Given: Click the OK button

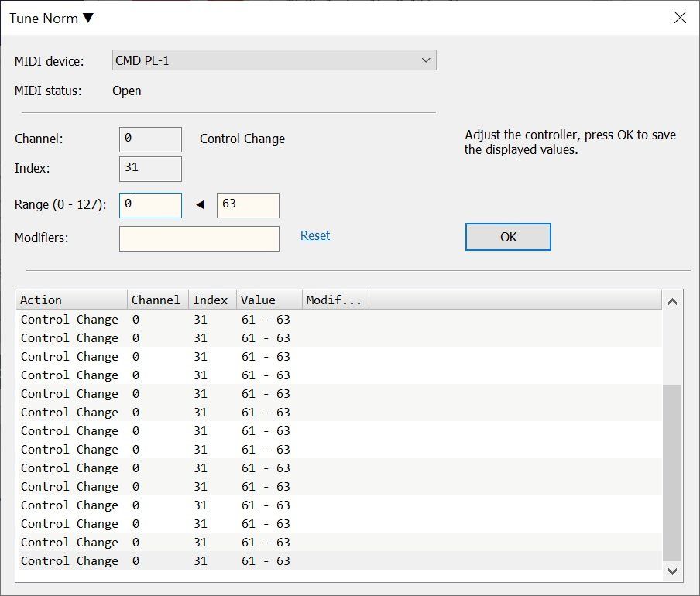Looking at the screenshot, I should pos(508,237).
